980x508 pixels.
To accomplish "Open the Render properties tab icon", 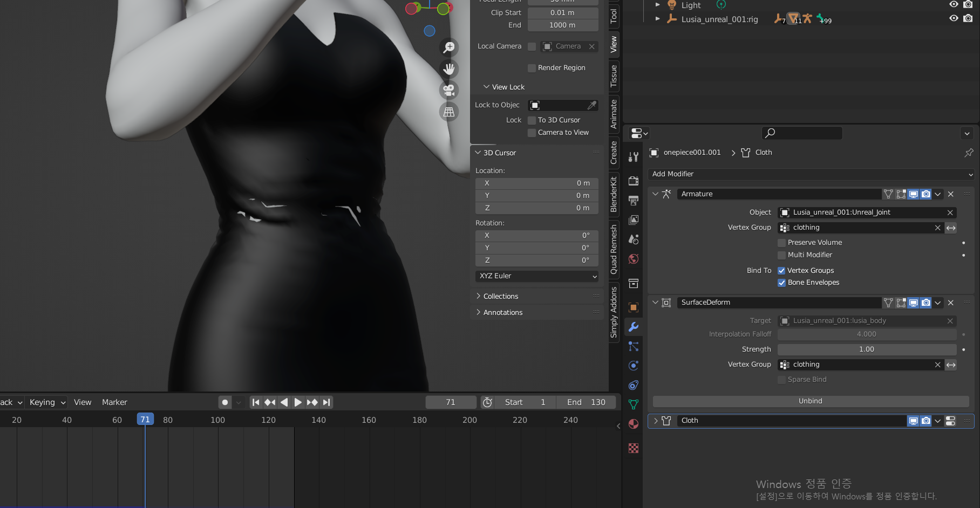I will click(x=634, y=181).
